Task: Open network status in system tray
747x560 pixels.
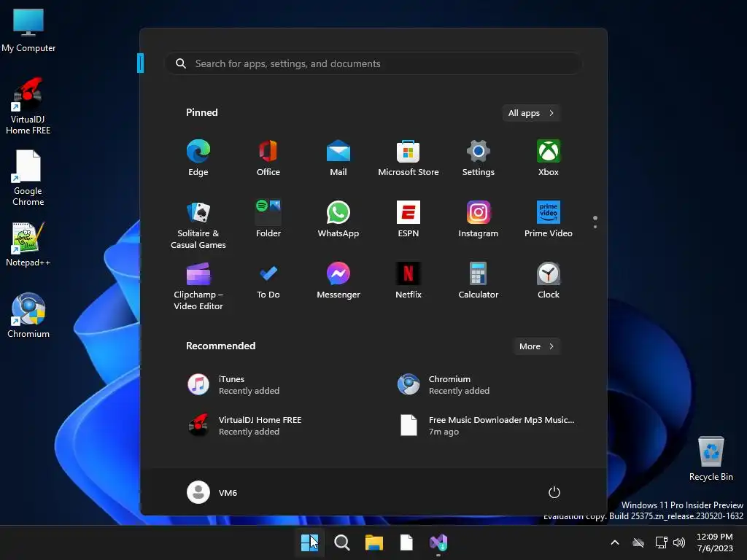Action: tap(661, 542)
